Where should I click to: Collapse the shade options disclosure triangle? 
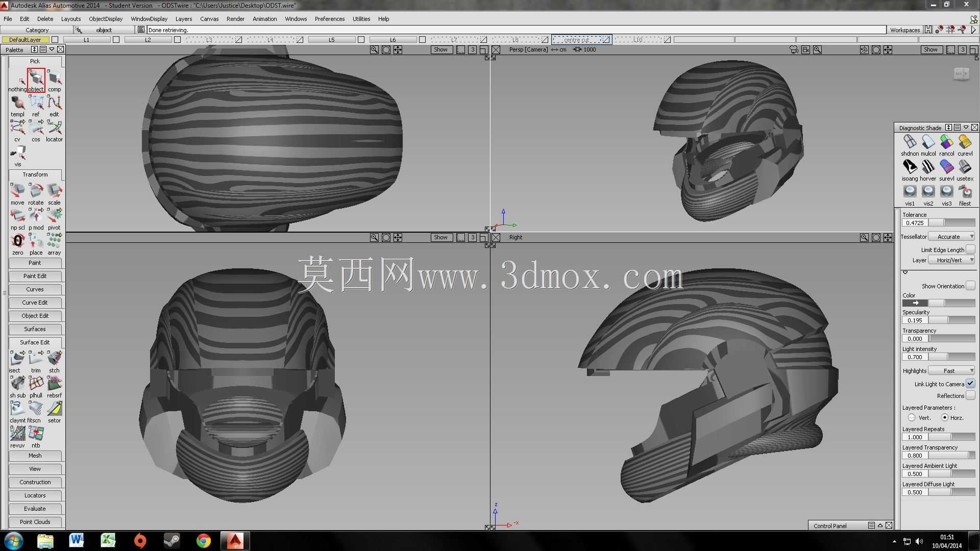[905, 272]
